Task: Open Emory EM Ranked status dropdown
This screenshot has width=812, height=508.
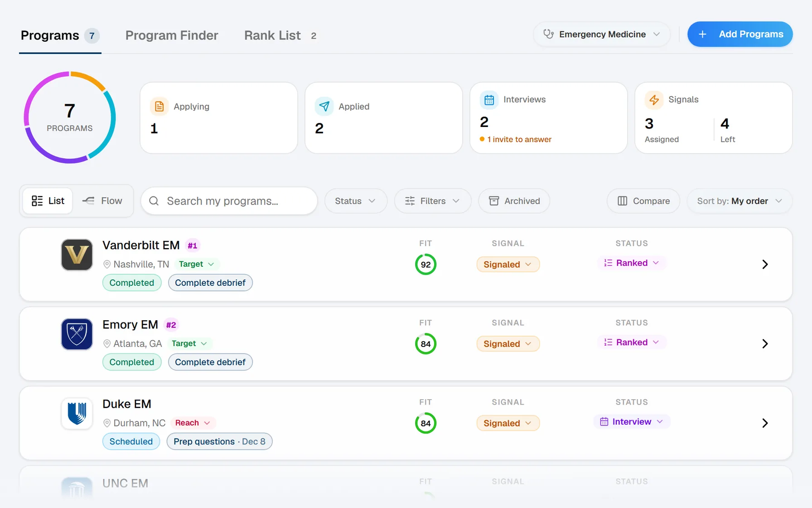Action: (632, 342)
